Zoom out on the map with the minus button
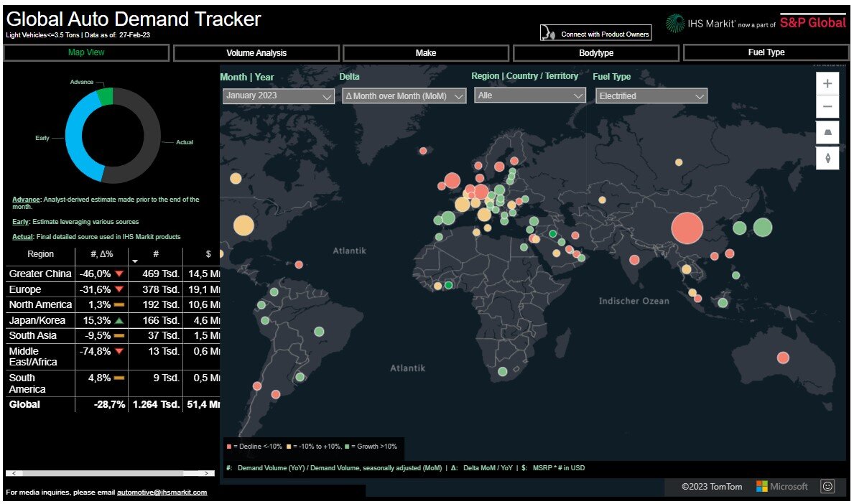This screenshot has height=504, width=854. [827, 107]
